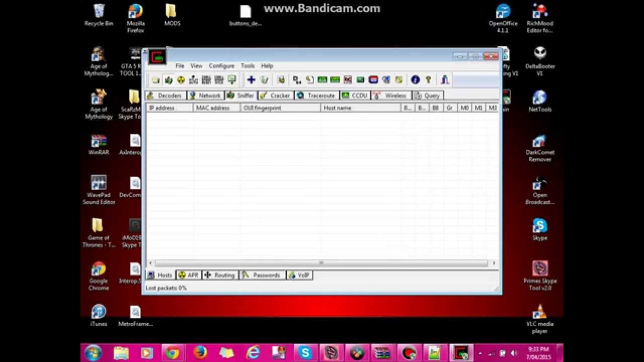This screenshot has width=644, height=362.
Task: Switch to the Network tab
Action: pyautogui.click(x=205, y=96)
